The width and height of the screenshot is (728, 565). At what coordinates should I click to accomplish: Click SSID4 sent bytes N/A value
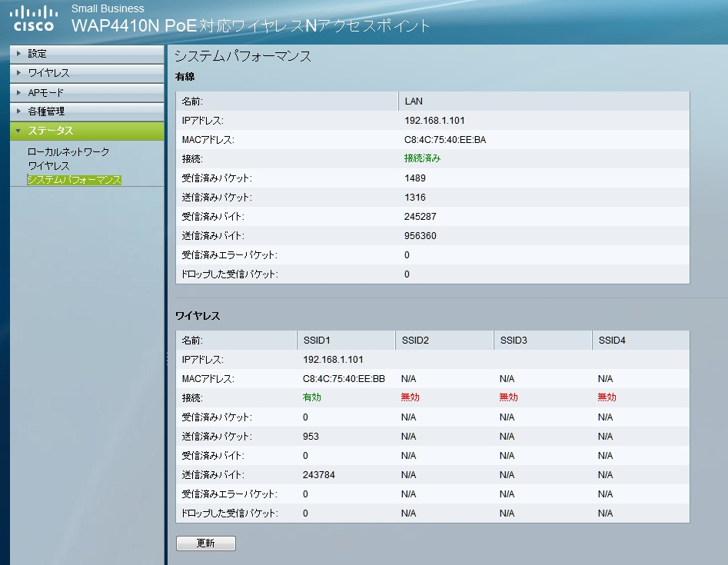coord(606,475)
